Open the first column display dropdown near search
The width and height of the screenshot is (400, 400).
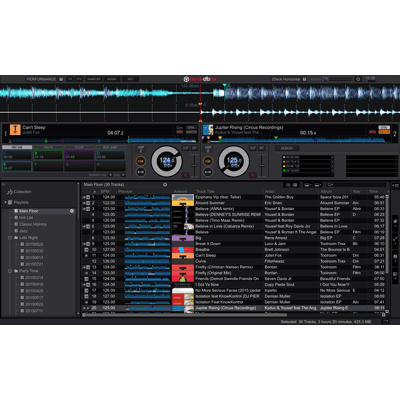coord(307,185)
